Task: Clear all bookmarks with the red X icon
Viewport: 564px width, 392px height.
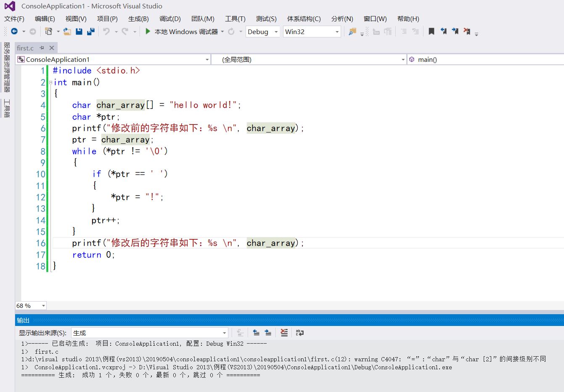Action: tap(467, 32)
